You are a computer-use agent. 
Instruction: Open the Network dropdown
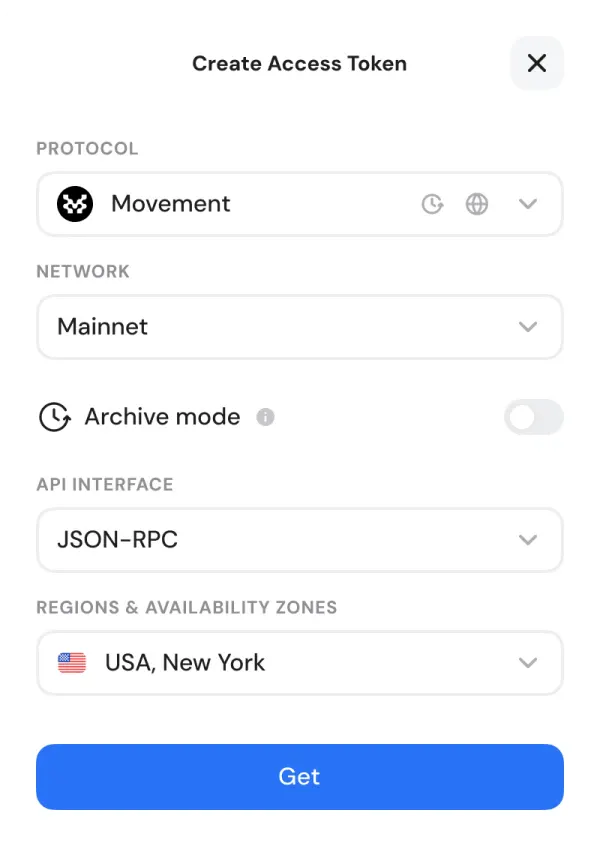[528, 327]
